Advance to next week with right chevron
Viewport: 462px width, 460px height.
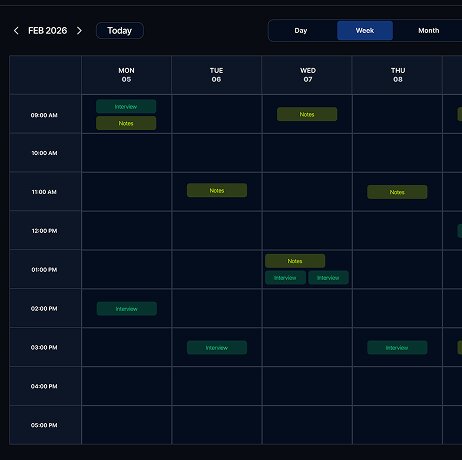79,31
